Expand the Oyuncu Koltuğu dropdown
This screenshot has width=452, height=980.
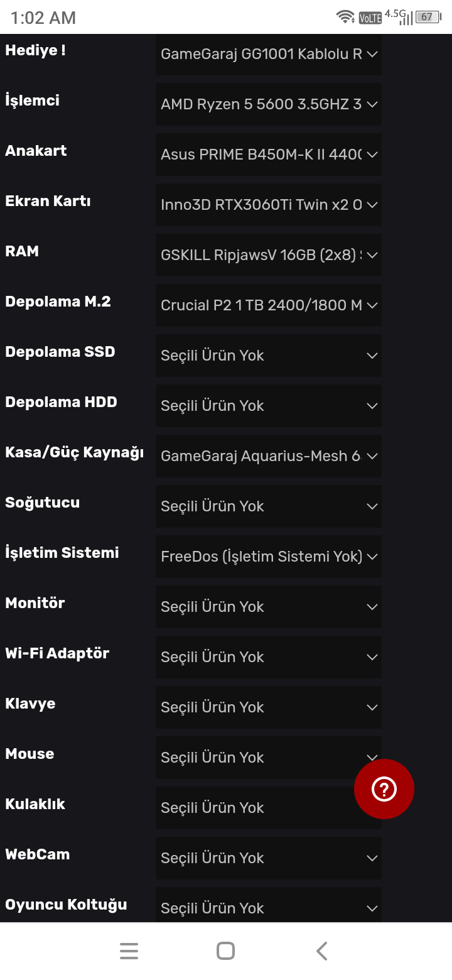(269, 907)
